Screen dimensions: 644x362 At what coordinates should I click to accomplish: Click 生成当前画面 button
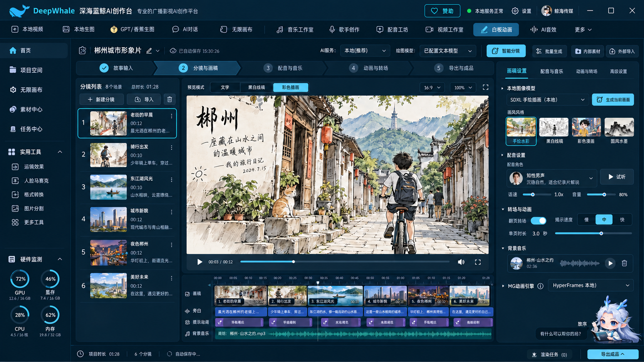pyautogui.click(x=613, y=100)
